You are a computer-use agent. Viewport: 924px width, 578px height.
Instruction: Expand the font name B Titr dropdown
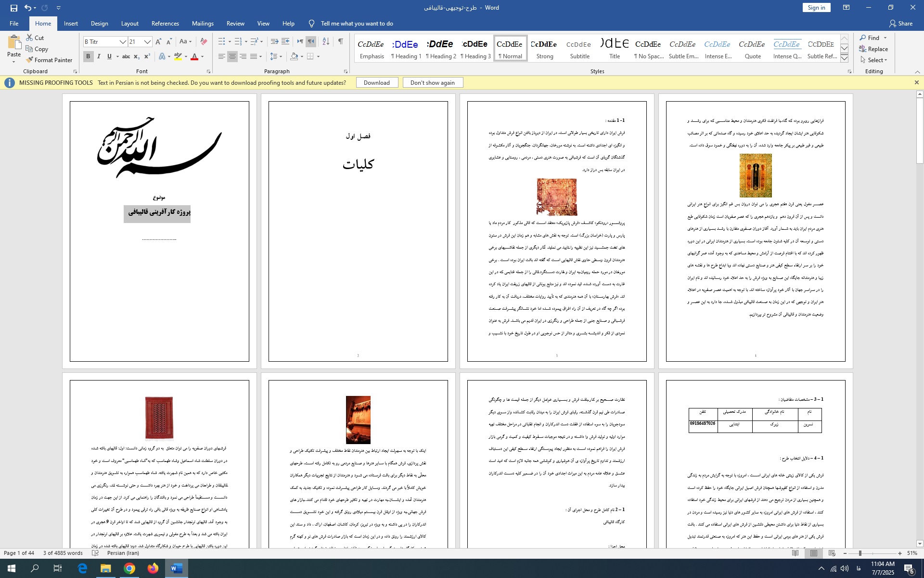tap(123, 42)
